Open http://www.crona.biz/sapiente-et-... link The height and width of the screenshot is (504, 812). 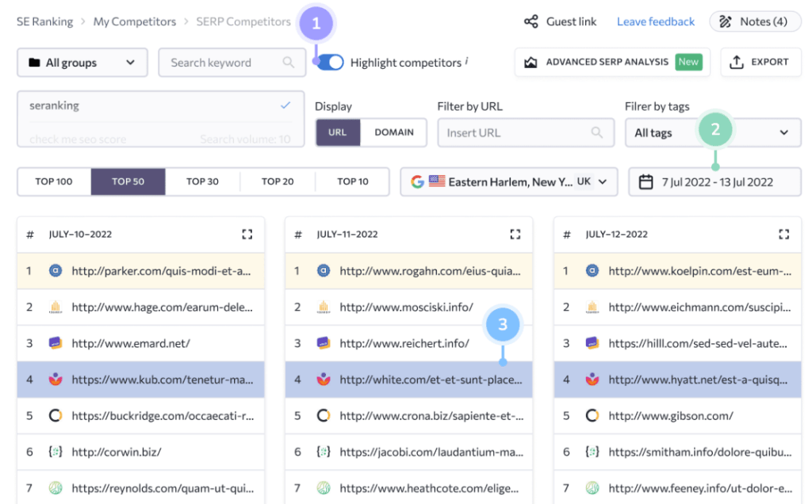(x=431, y=415)
